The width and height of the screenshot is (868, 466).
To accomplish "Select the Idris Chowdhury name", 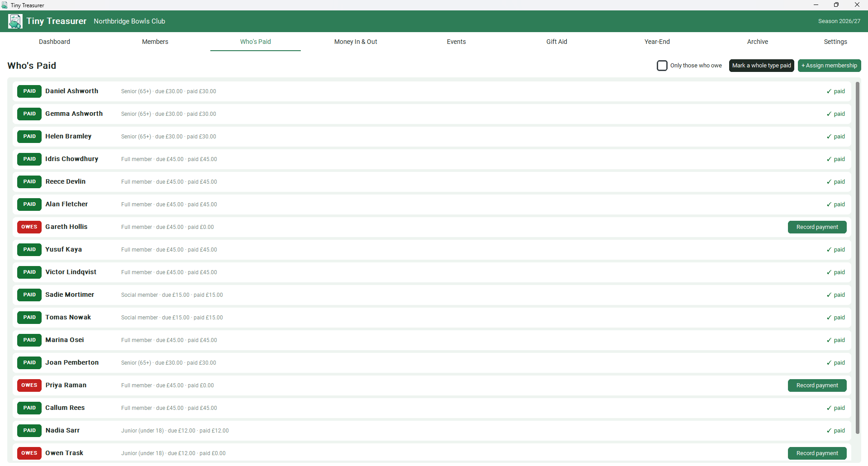I will [x=71, y=159].
